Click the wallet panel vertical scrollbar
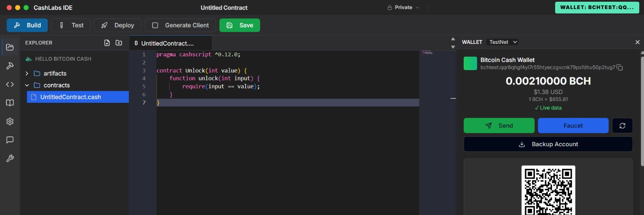The height and width of the screenshot is (215, 644). point(642,111)
